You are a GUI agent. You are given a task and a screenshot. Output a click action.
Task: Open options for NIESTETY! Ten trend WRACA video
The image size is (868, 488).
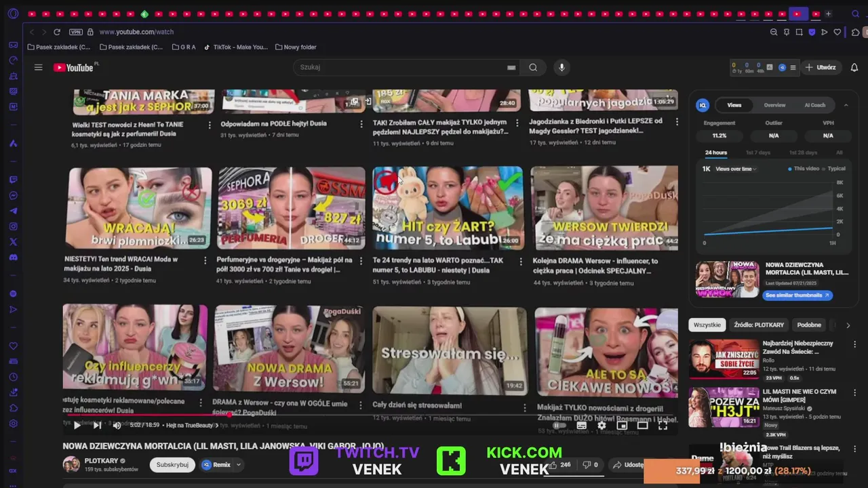(x=205, y=260)
